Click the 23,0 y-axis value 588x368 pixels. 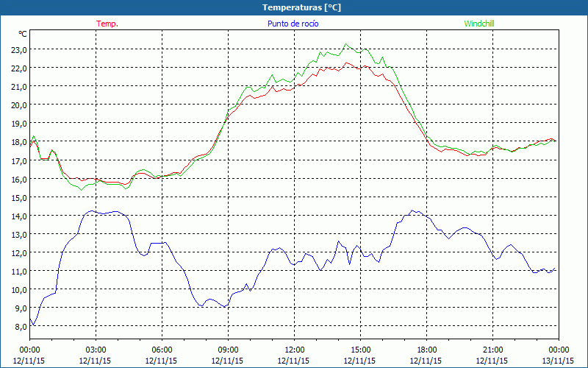pos(19,49)
